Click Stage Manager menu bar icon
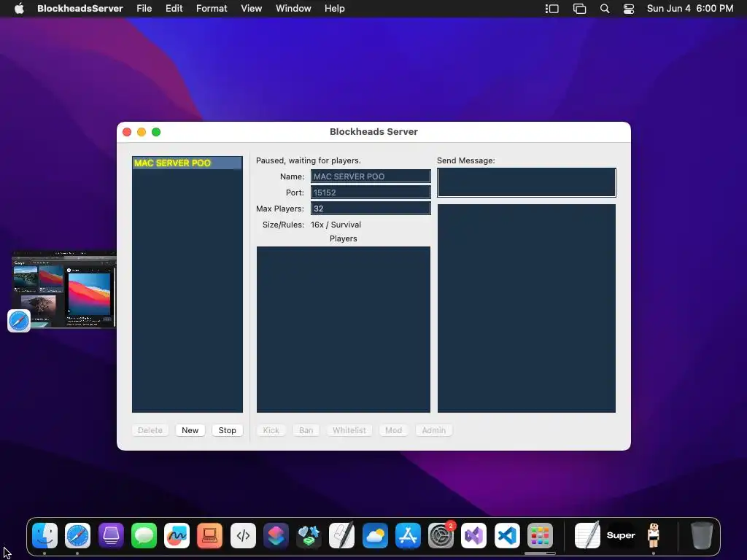This screenshot has height=560, width=747. click(551, 9)
